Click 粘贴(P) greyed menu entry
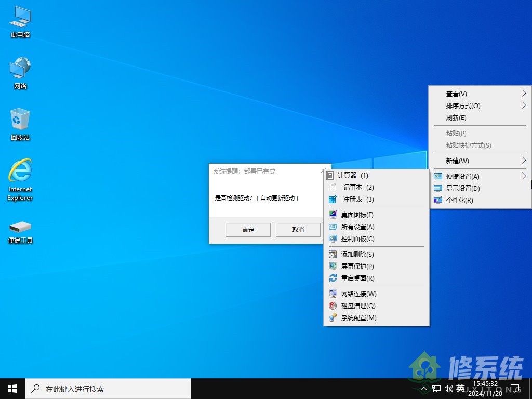This screenshot has width=532, height=399. [x=480, y=134]
